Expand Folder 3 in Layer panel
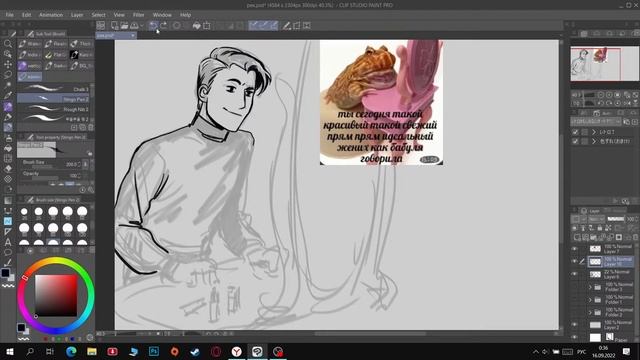 (x=590, y=287)
